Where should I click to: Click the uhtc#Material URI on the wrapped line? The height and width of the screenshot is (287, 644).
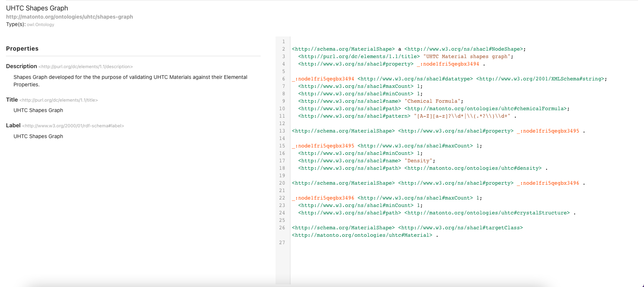pyautogui.click(x=362, y=235)
